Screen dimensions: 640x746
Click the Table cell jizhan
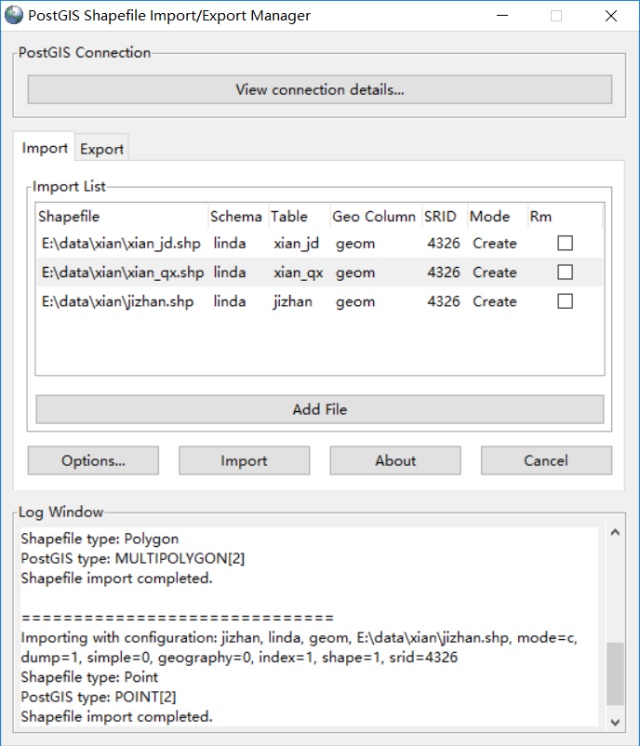point(293,302)
